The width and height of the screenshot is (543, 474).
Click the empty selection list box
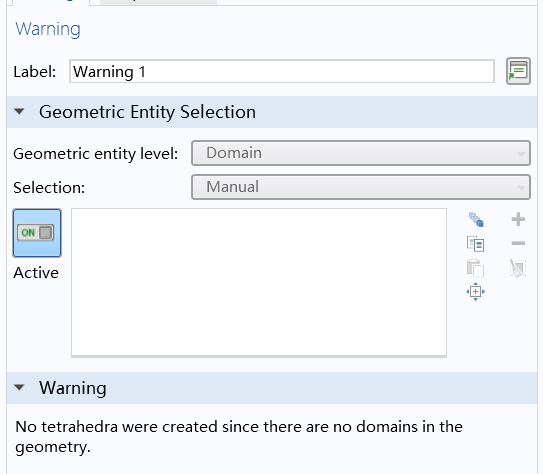[259, 282]
